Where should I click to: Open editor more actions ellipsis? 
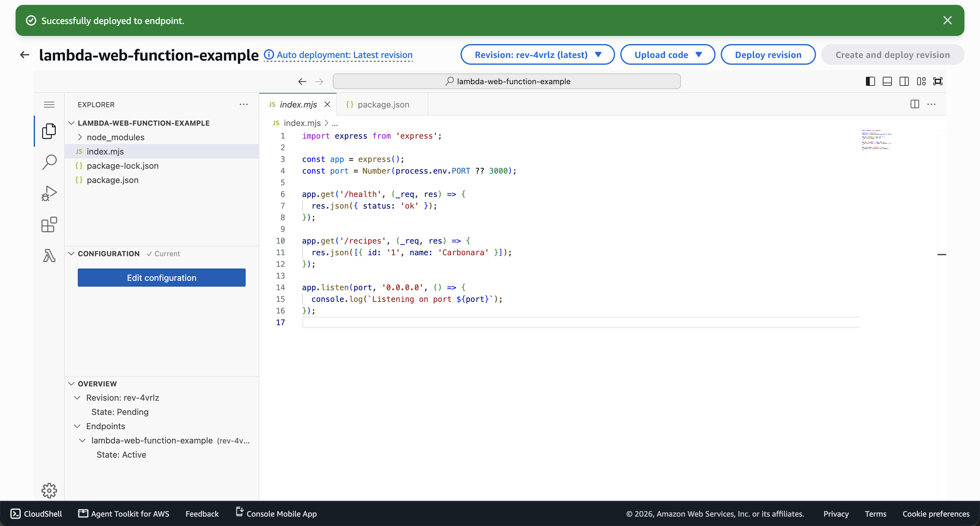931,104
